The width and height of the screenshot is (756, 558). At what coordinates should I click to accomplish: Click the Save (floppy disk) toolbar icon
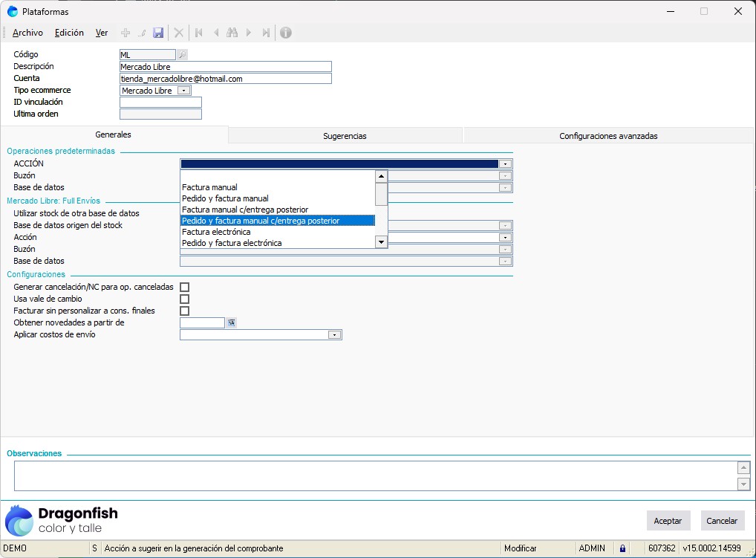[158, 33]
